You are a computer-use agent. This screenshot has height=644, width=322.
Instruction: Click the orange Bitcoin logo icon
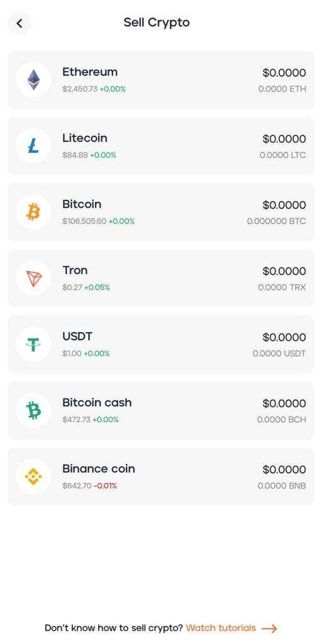tap(34, 213)
